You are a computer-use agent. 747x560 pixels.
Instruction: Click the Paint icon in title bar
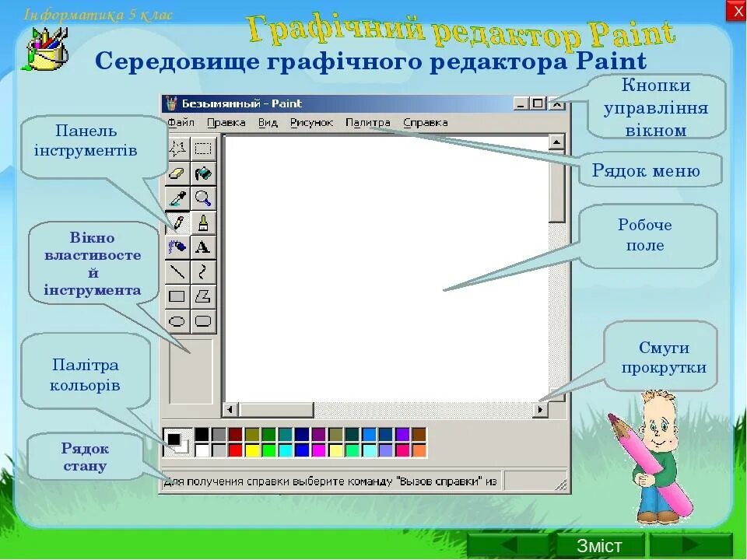click(171, 103)
